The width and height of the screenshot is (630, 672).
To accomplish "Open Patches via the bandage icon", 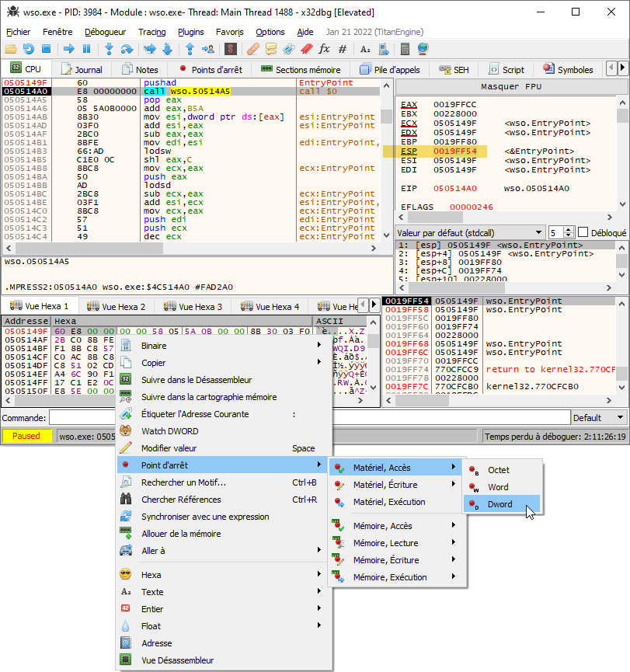I will coord(252,49).
